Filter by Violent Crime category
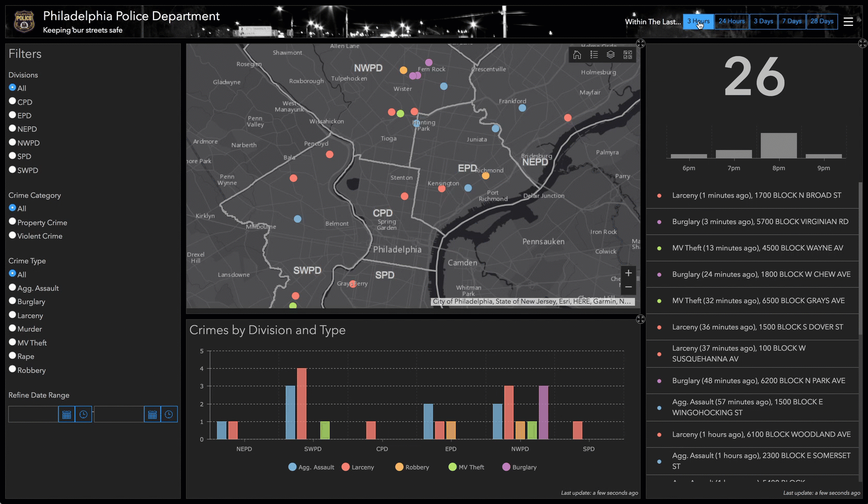The height and width of the screenshot is (504, 868). click(12, 235)
